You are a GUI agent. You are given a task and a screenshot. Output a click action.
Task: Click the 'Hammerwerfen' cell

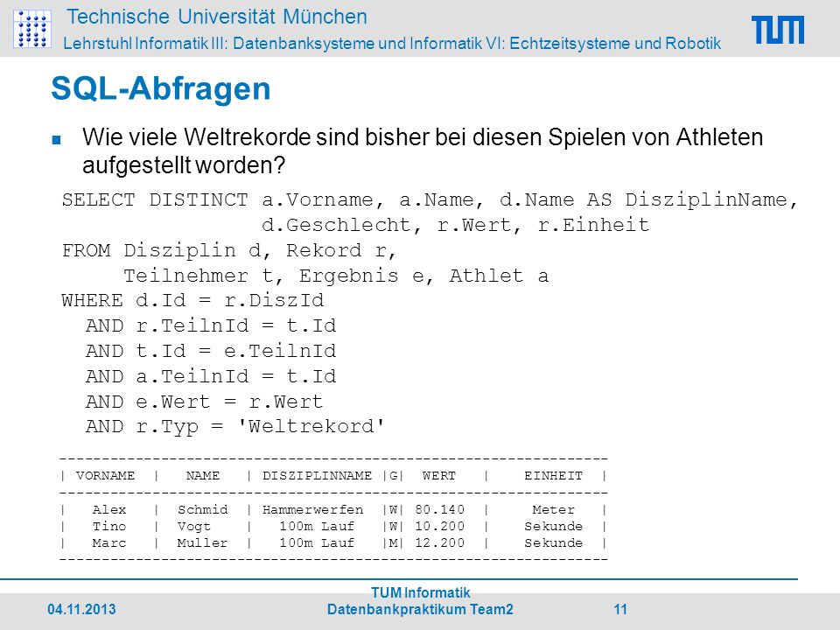coord(313,509)
